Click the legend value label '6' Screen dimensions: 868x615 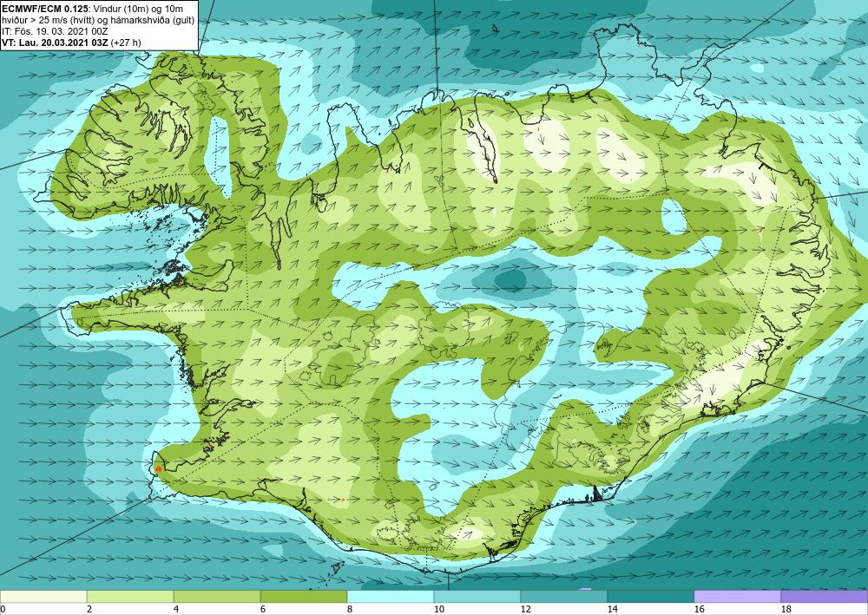point(264,609)
